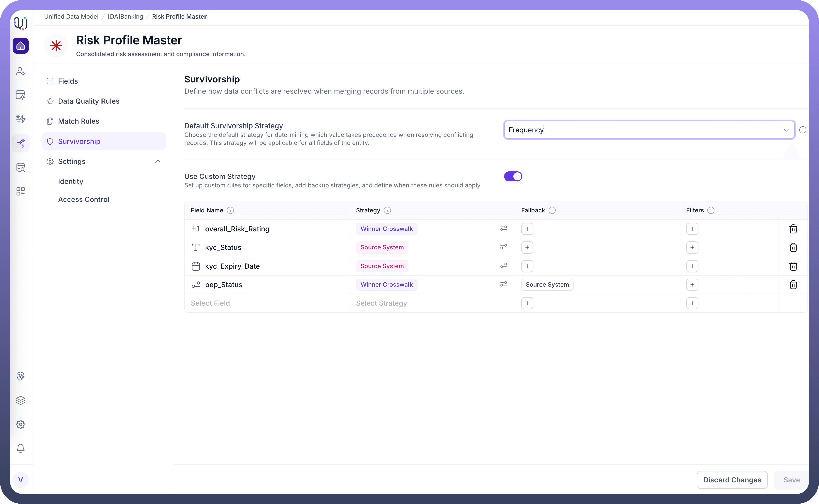Open the notifications bell in sidebar

20,448
